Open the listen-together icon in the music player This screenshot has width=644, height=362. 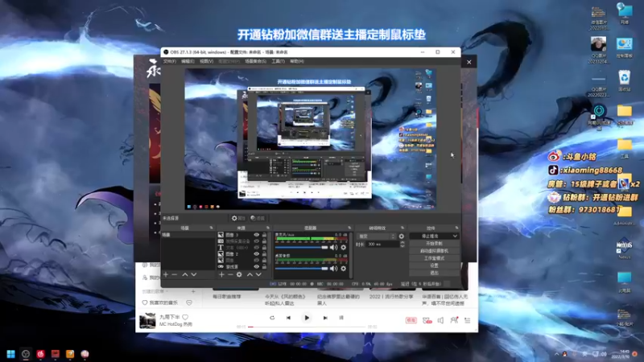[454, 319]
